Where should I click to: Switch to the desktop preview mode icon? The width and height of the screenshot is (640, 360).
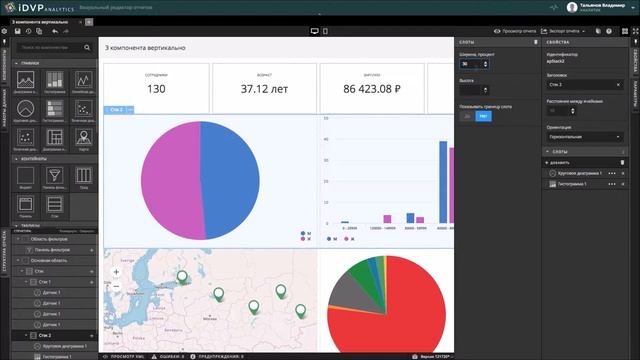coord(314,31)
